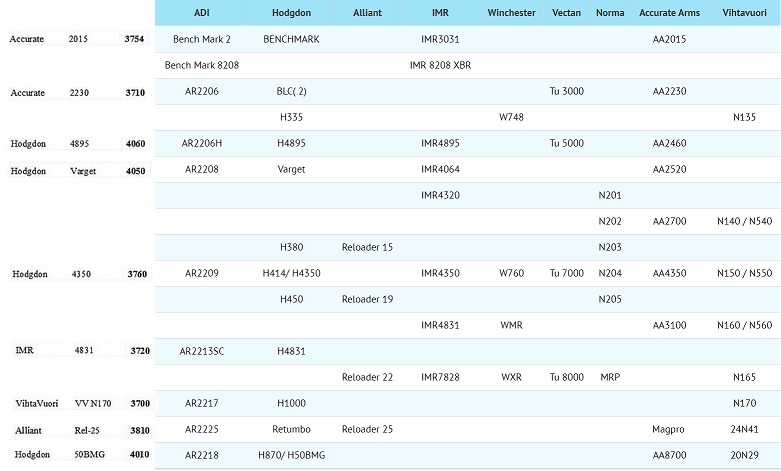Select the WMR cell
The width and height of the screenshot is (781, 471).
tap(512, 325)
